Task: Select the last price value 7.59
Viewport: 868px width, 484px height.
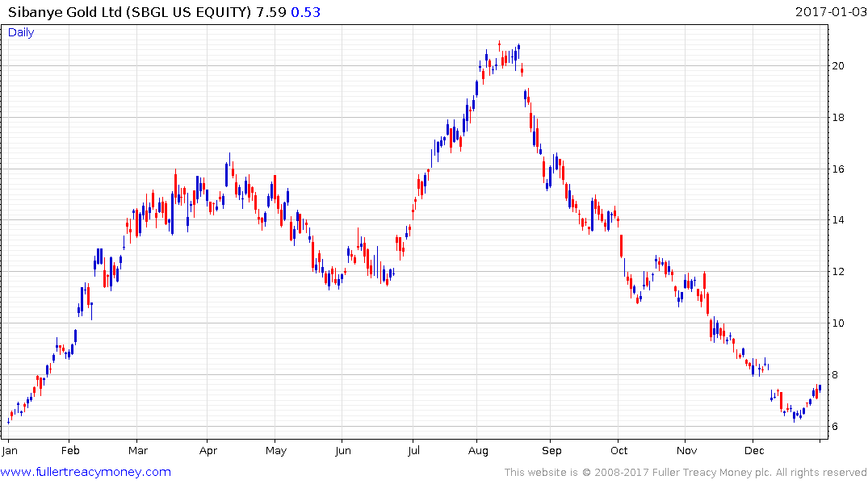Action: pyautogui.click(x=270, y=12)
